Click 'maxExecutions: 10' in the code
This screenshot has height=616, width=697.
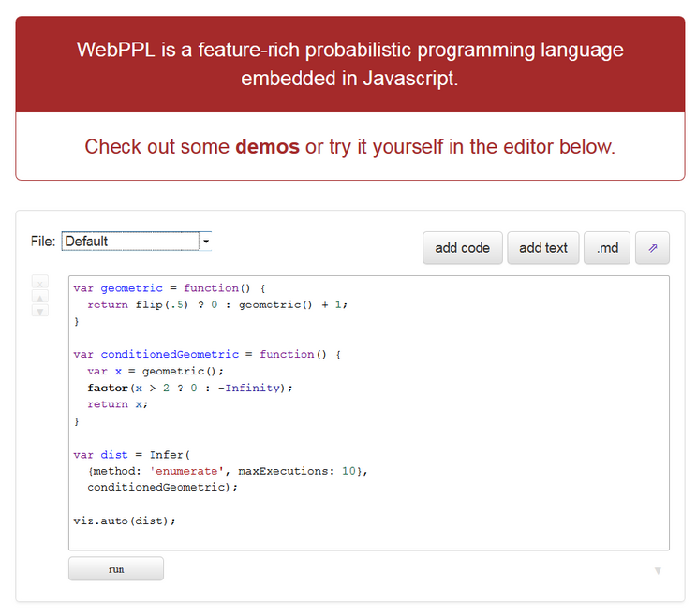click(x=297, y=471)
